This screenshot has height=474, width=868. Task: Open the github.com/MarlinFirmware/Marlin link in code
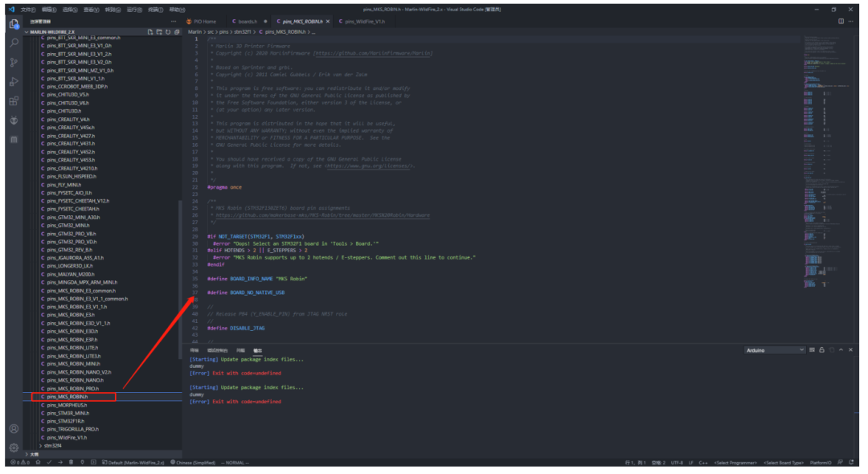click(374, 53)
